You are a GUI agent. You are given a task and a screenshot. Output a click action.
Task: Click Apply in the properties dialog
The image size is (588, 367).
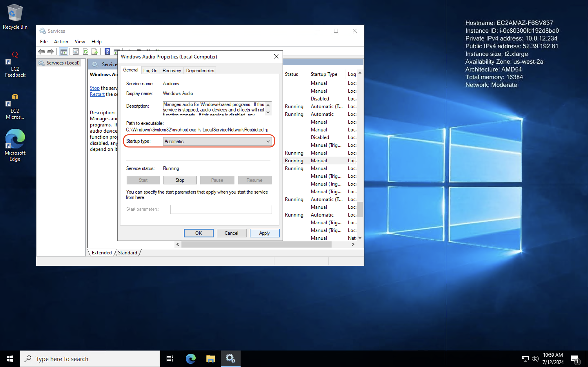(264, 233)
